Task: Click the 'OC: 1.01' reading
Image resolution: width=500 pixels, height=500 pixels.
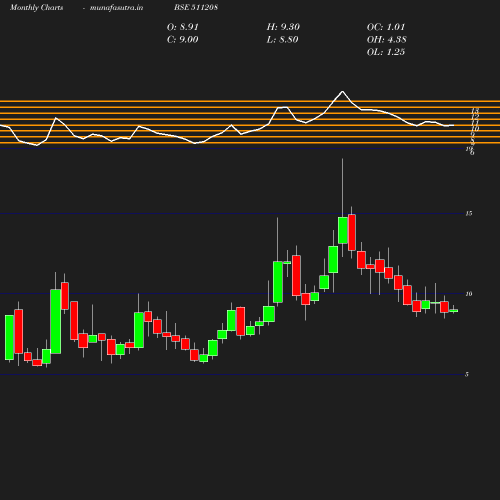Action: click(x=386, y=27)
